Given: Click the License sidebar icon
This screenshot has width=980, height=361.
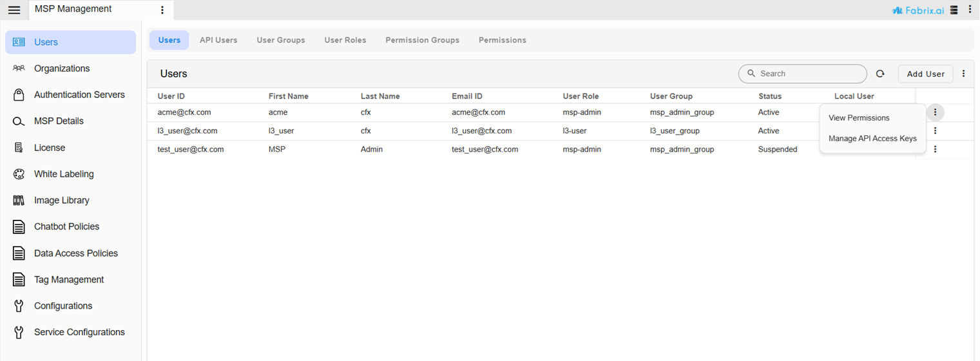Looking at the screenshot, I should (x=19, y=148).
